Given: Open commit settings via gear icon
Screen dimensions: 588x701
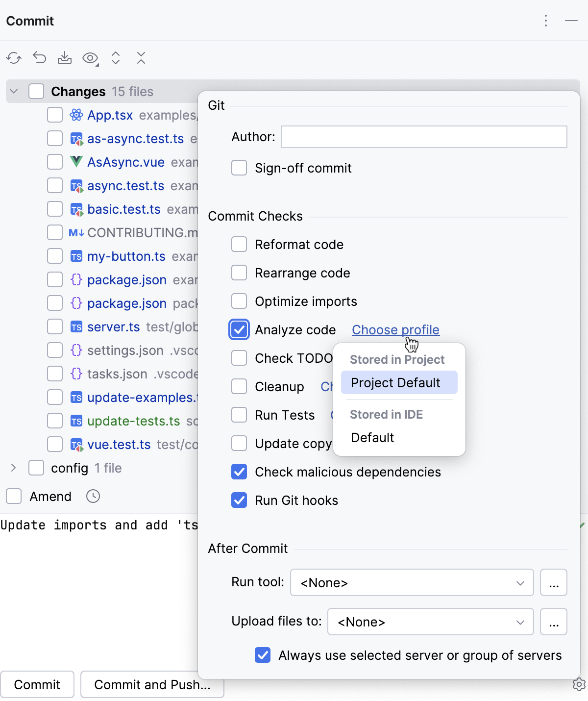Looking at the screenshot, I should [x=579, y=685].
